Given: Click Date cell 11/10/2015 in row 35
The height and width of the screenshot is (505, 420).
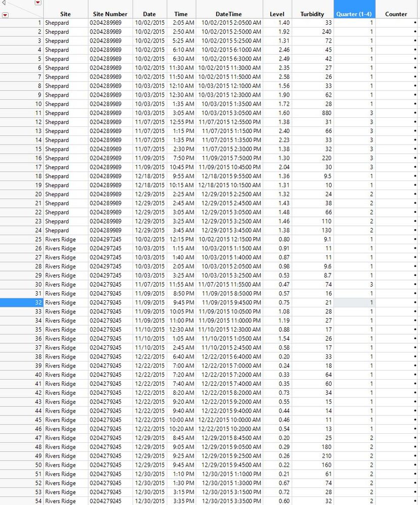Looking at the screenshot, I should [x=150, y=330].
